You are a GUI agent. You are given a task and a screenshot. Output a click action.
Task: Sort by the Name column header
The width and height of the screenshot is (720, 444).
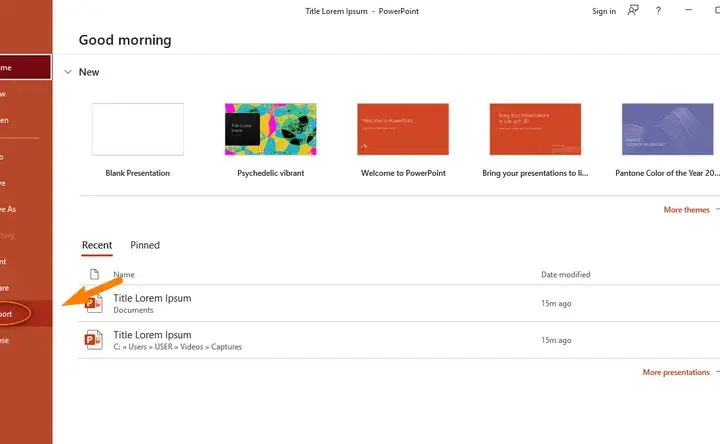click(x=124, y=275)
